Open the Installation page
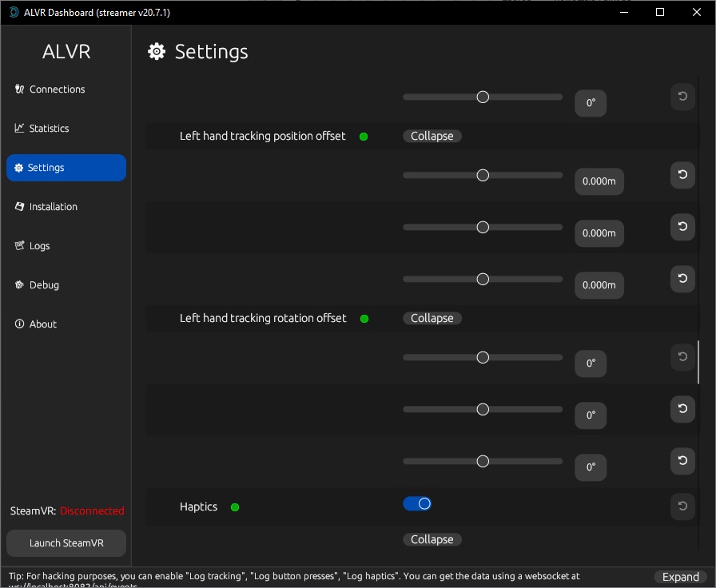This screenshot has height=588, width=716. click(53, 207)
